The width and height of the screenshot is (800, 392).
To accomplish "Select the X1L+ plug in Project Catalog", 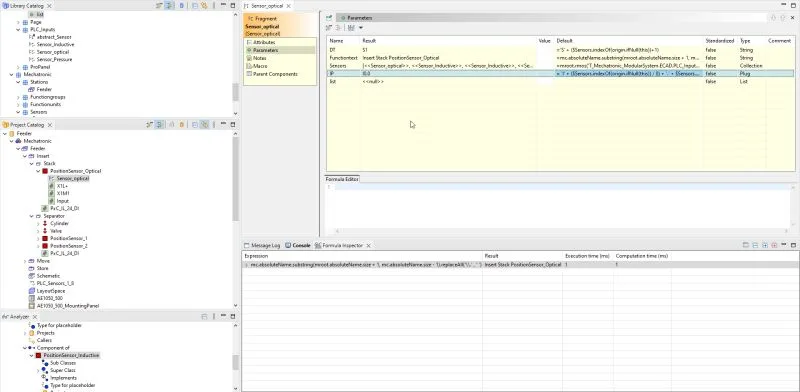I will (62, 186).
